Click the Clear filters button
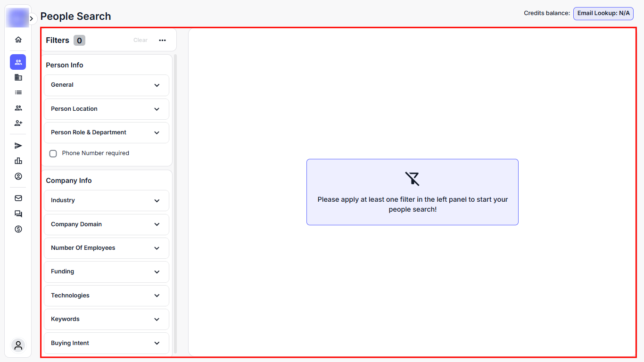 coord(140,41)
